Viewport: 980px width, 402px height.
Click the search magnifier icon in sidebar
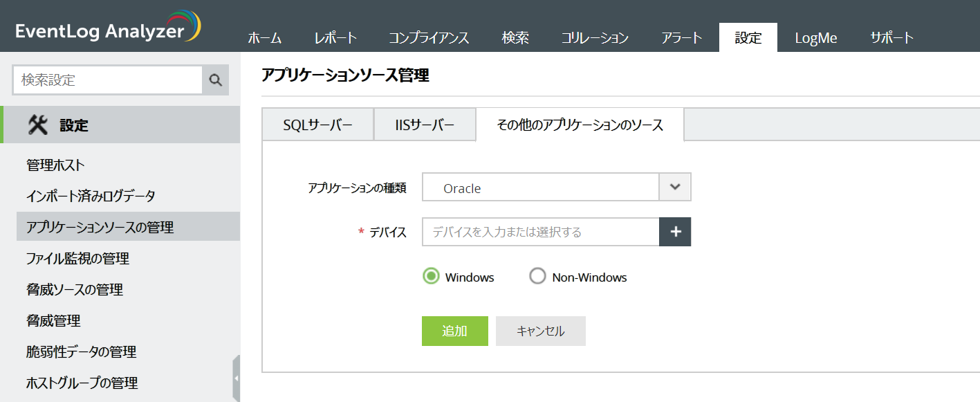coord(215,80)
